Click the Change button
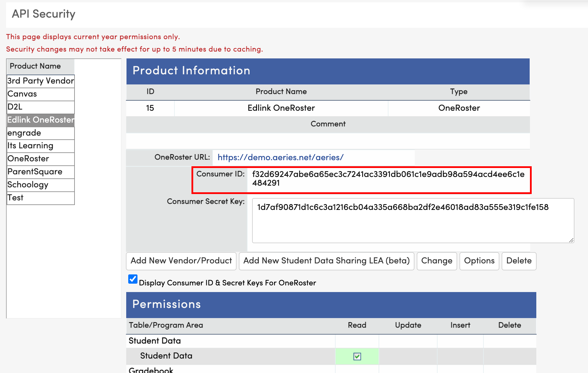Screen dimensions: 588x373 click(x=437, y=261)
